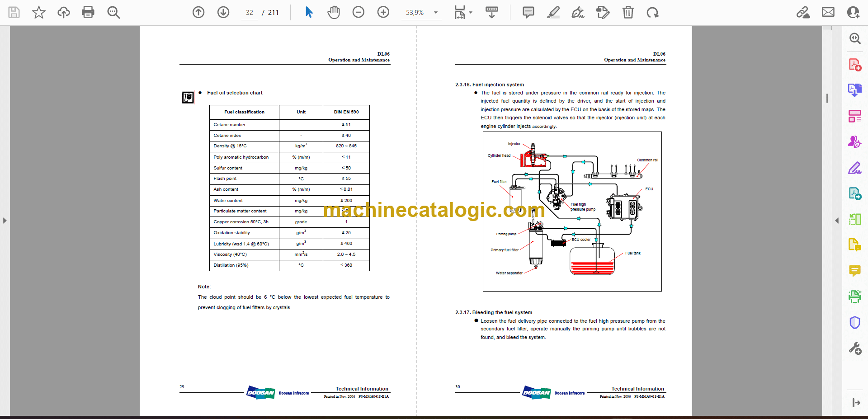Open the Request Signatures tool
Viewport: 868px width, 419px height.
coord(855,142)
